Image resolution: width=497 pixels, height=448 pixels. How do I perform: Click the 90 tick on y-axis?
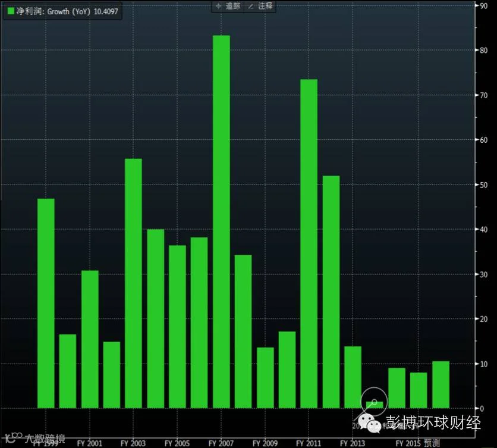click(484, 6)
